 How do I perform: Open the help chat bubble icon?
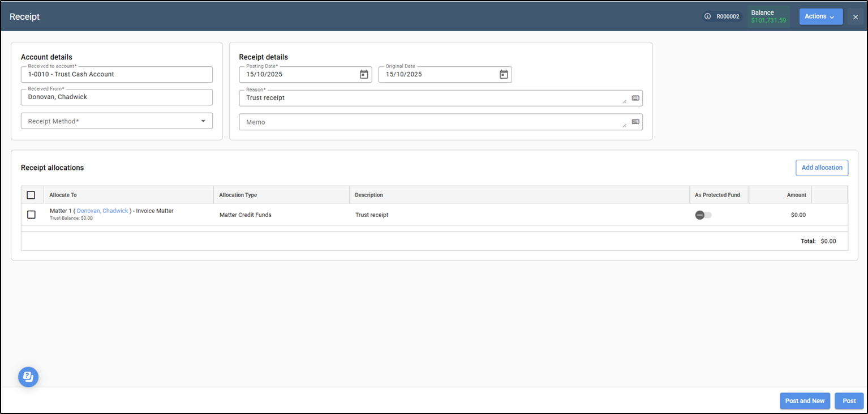(x=28, y=377)
